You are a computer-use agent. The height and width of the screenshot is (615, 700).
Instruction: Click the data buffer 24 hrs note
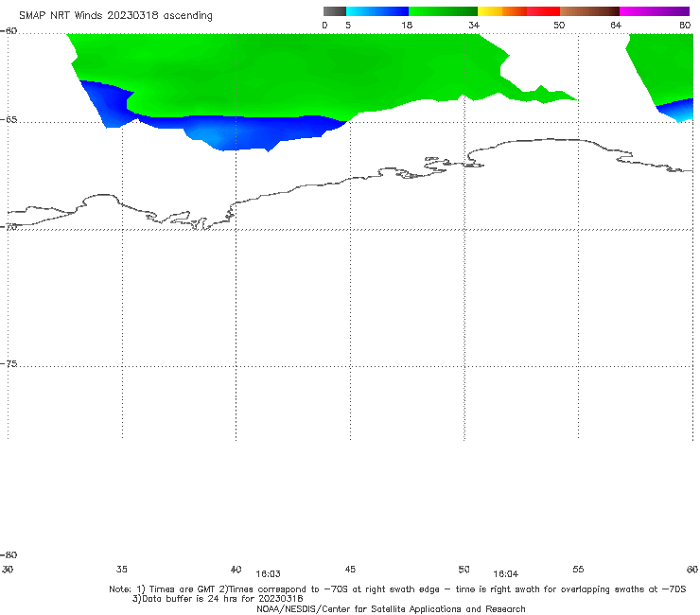click(x=218, y=599)
